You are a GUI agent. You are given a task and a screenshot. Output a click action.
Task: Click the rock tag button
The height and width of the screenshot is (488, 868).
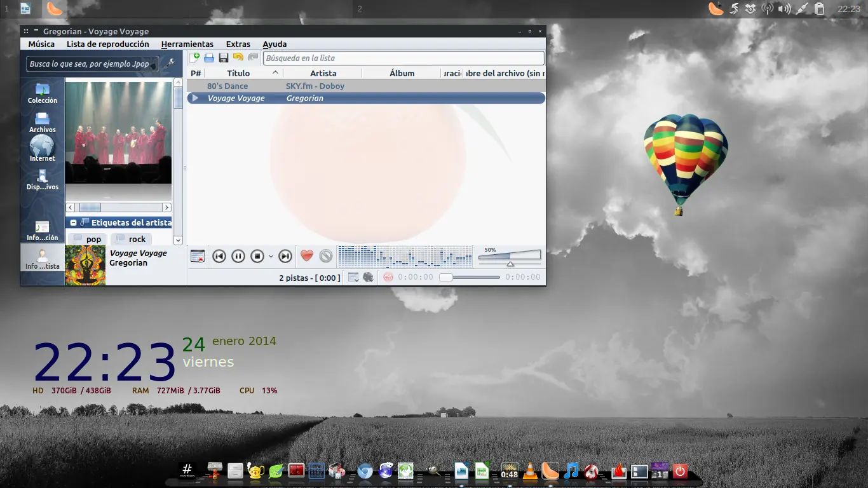(131, 239)
